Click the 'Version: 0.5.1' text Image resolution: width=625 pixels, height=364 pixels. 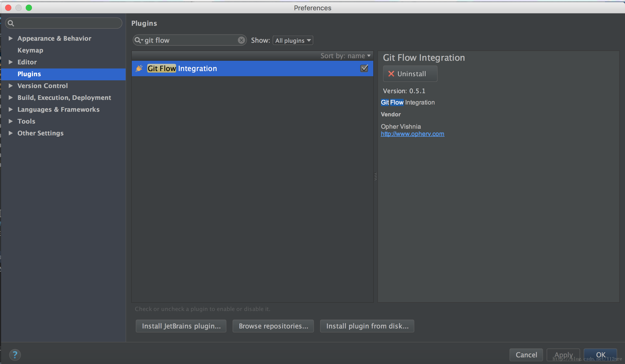(404, 91)
